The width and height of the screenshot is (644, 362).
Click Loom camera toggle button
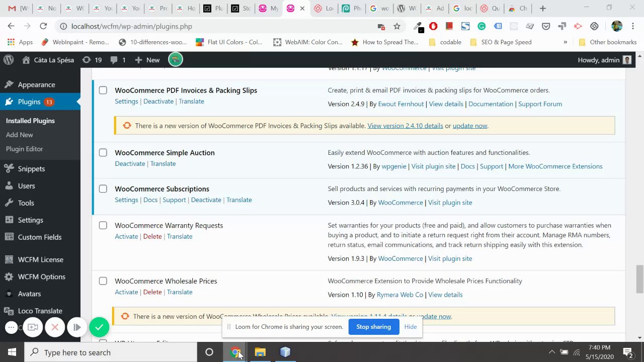(x=33, y=327)
